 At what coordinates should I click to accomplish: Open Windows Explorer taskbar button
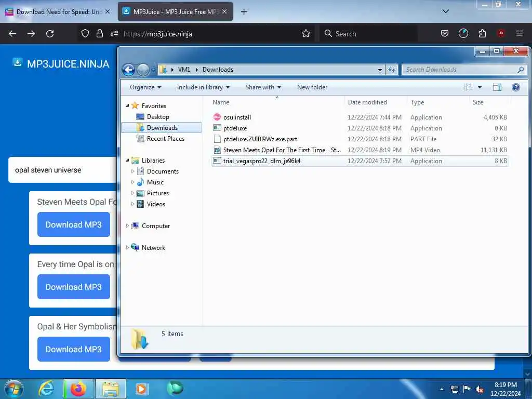[111, 389]
